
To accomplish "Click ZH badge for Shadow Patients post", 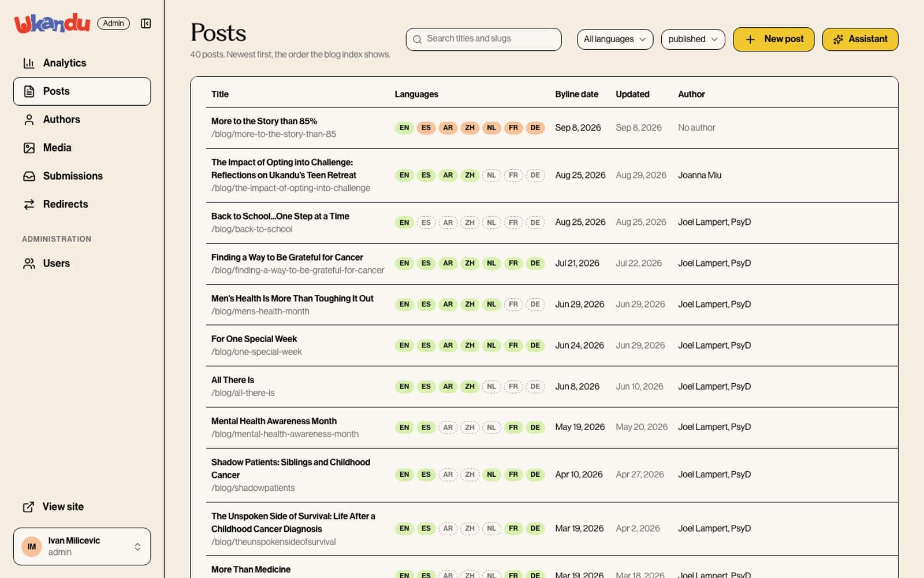I will point(470,475).
